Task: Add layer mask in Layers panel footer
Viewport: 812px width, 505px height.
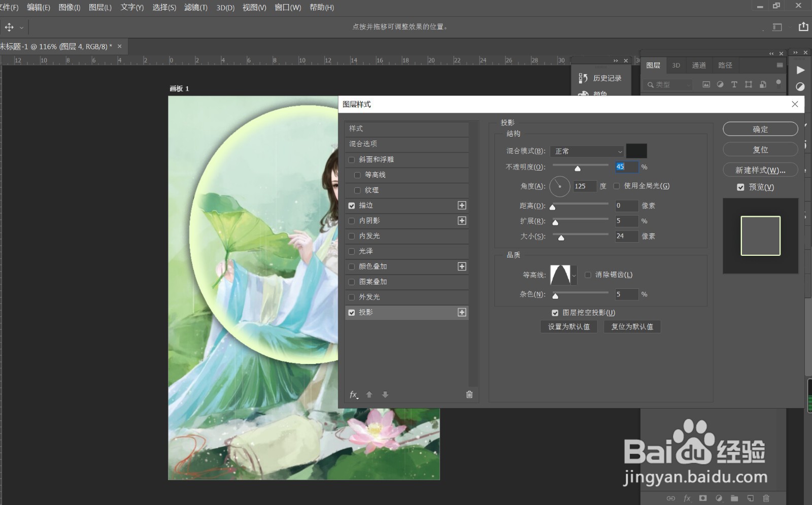Action: 703,498
